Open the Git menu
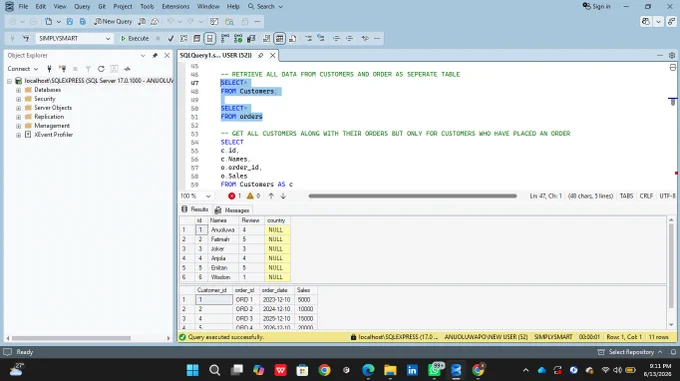Image resolution: width=680 pixels, height=381 pixels. click(102, 7)
